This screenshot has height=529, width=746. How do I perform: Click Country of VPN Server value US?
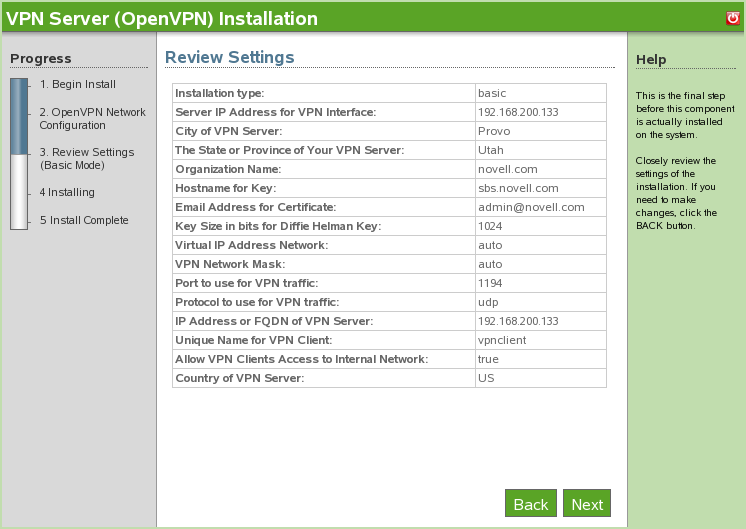[x=486, y=379]
